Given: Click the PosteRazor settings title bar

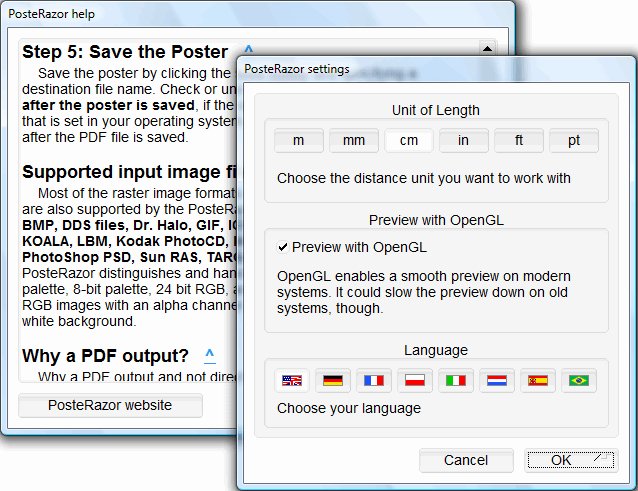Looking at the screenshot, I should (x=435, y=69).
